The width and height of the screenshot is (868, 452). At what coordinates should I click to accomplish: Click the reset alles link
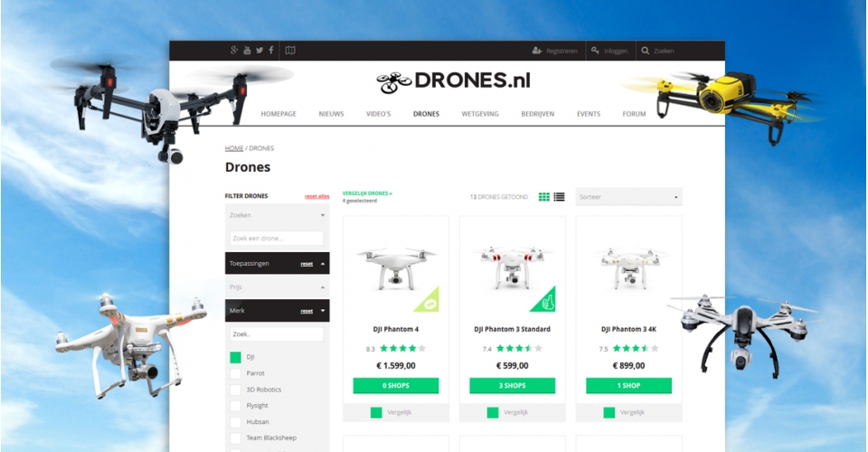316,196
